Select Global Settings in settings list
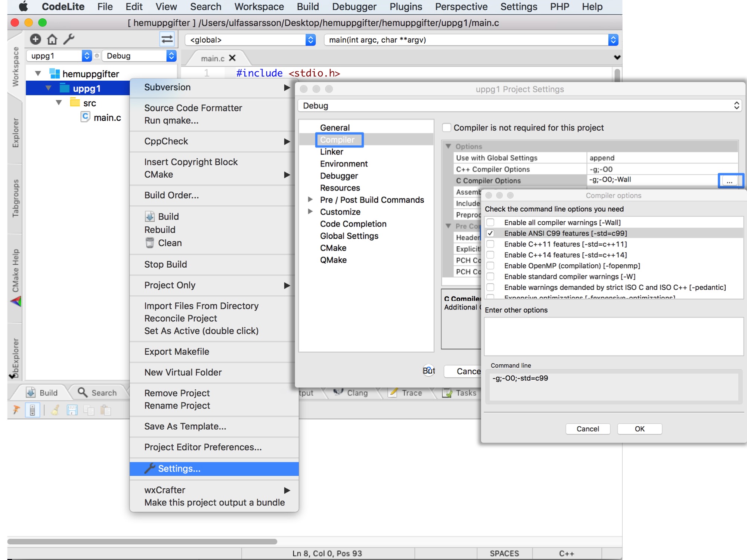Viewport: 747px width, 560px height. click(349, 236)
